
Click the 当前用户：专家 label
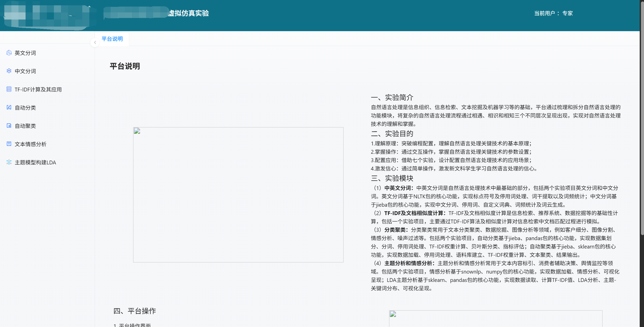click(x=553, y=13)
